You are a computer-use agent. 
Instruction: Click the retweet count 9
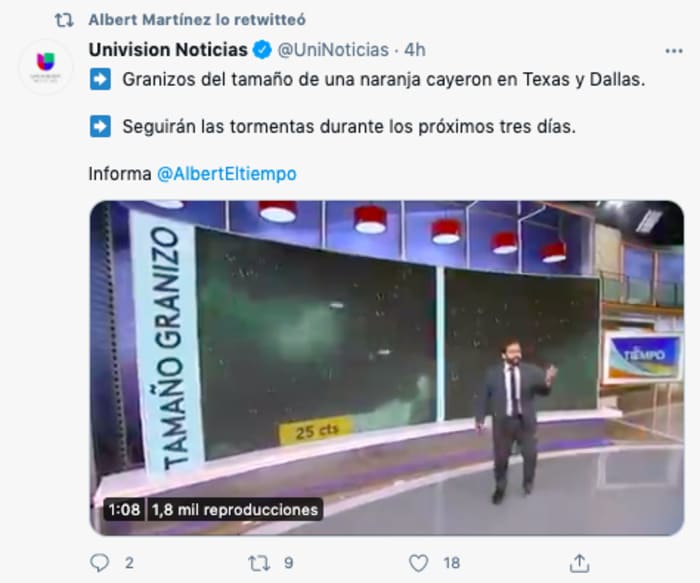(289, 563)
